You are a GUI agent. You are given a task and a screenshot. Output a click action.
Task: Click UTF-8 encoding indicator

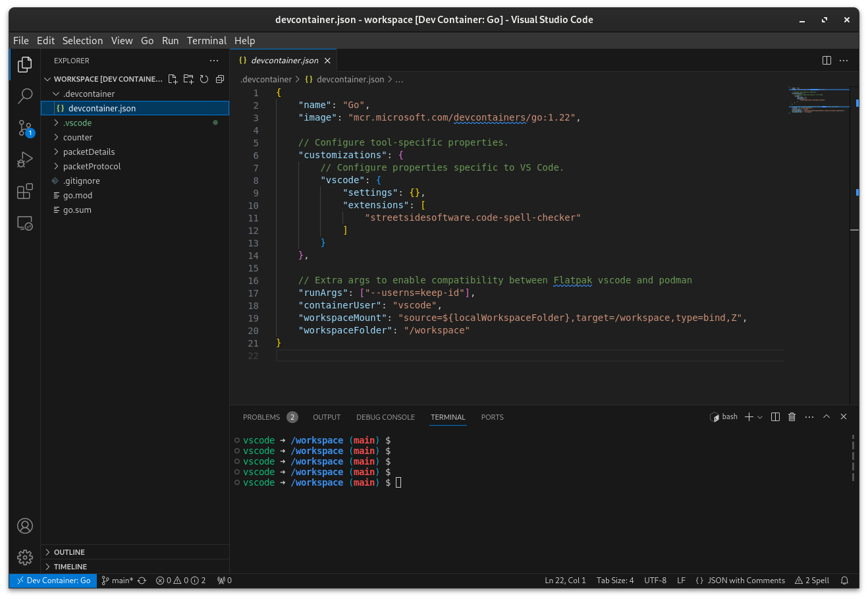[x=655, y=581]
